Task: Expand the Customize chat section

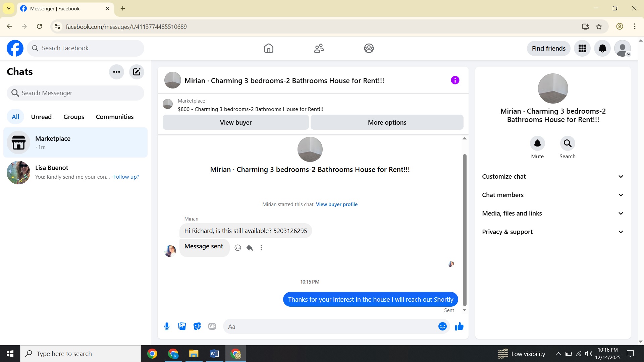Action: click(x=553, y=177)
